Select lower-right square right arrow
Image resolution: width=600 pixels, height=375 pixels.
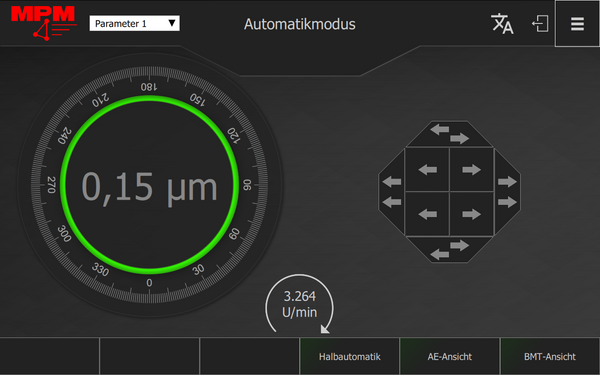[x=471, y=214]
